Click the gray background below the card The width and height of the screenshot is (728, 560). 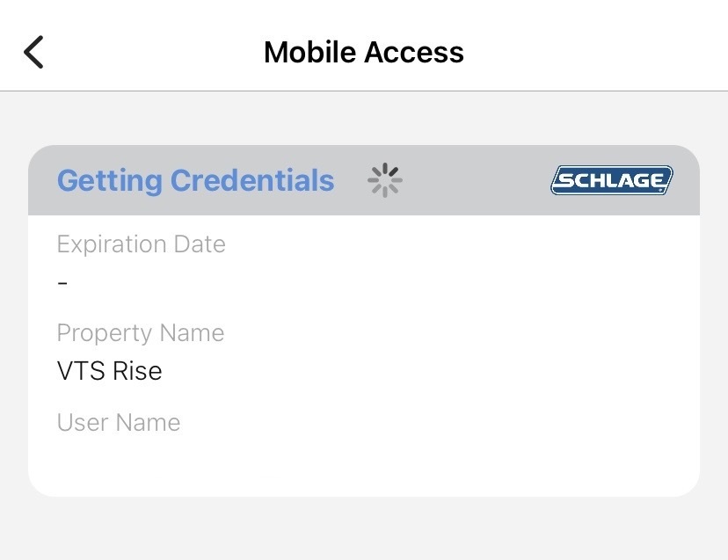pyautogui.click(x=364, y=529)
